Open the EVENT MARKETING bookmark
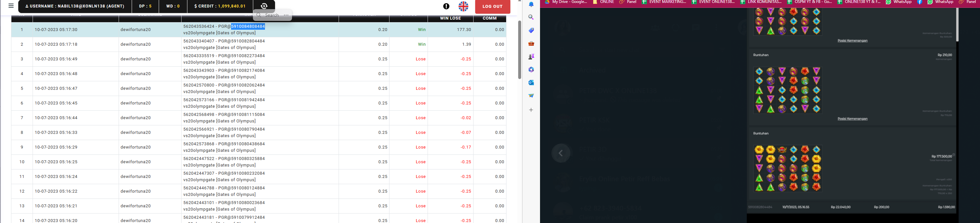This screenshot has height=223, width=980. 664,2
